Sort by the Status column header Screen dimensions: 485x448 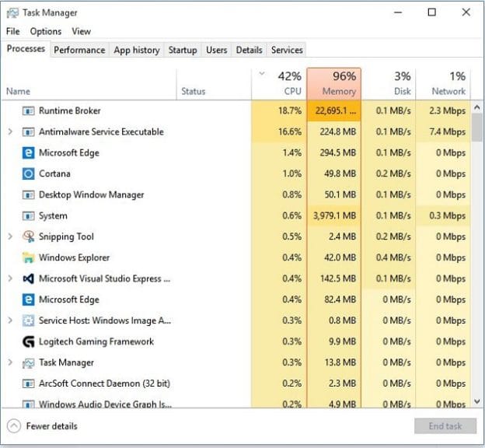click(214, 84)
